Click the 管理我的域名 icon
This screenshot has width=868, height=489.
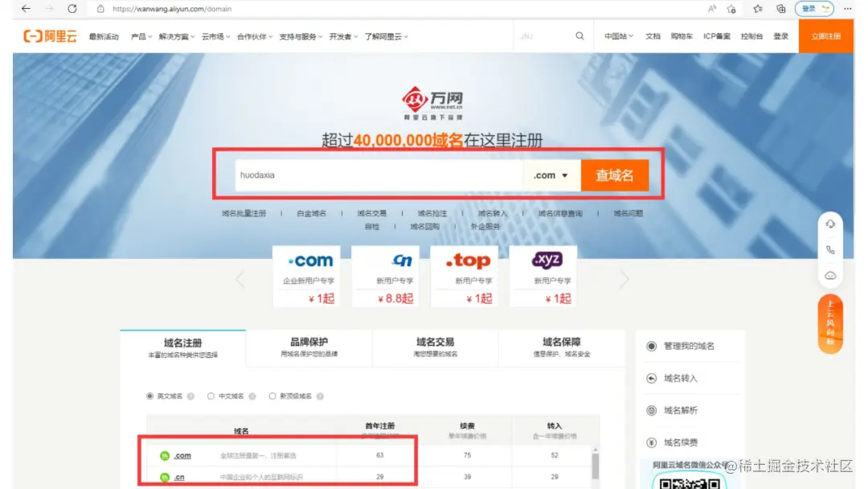coord(652,346)
